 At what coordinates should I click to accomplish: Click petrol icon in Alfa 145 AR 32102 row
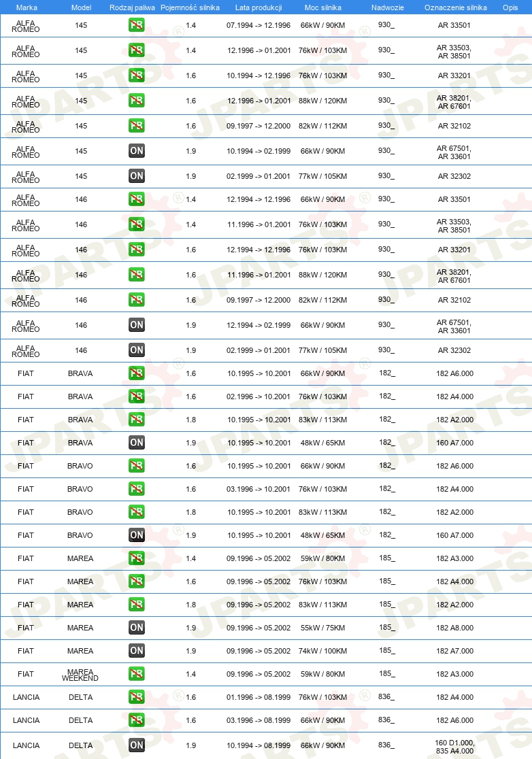tap(137, 126)
